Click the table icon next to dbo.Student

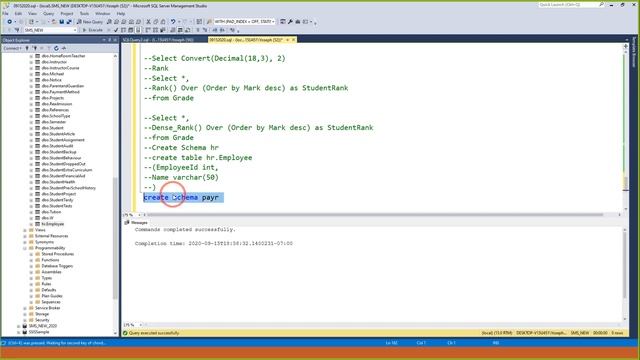[38, 128]
